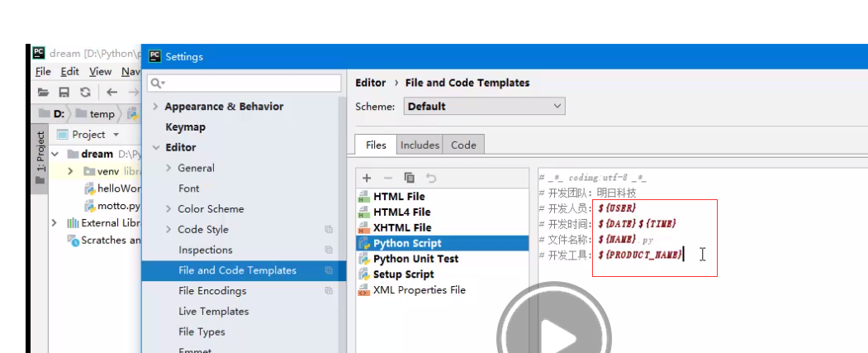Image resolution: width=868 pixels, height=353 pixels.
Task: Click the ${PRODUCT_NAME} variable in template
Action: 640,255
